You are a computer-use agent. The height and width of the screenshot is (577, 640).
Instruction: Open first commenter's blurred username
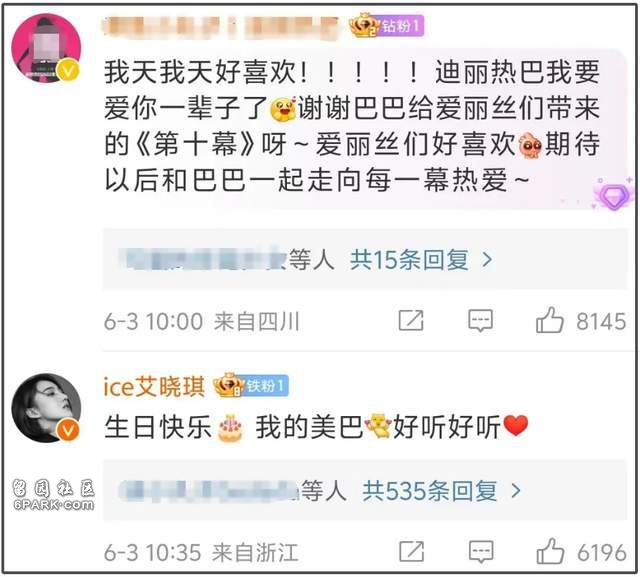click(x=220, y=27)
